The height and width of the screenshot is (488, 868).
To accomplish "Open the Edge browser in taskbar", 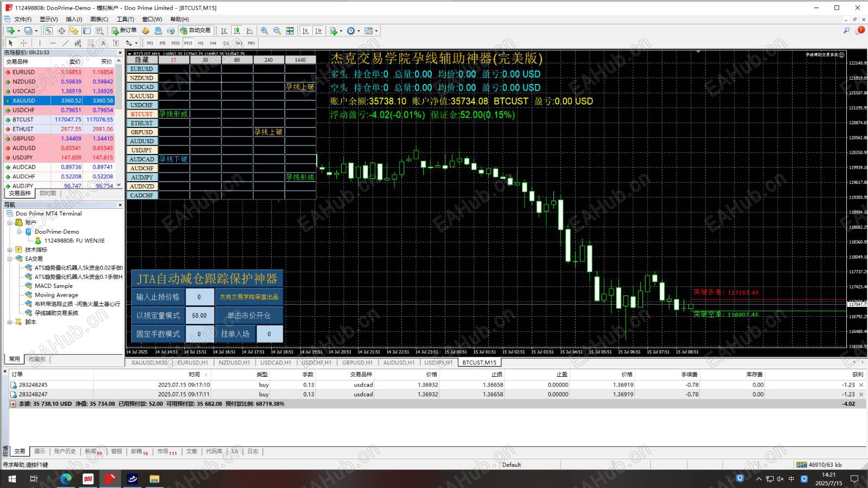I will pos(66,478).
